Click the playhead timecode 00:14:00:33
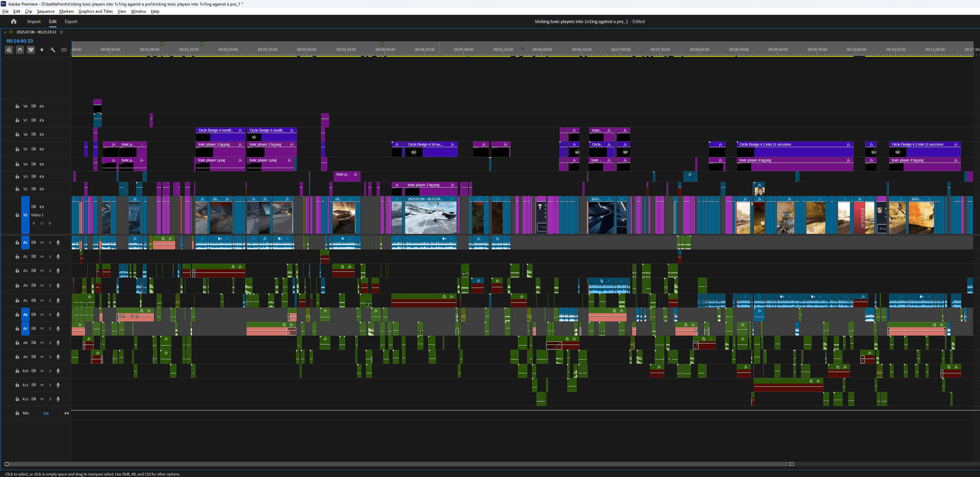 point(20,41)
